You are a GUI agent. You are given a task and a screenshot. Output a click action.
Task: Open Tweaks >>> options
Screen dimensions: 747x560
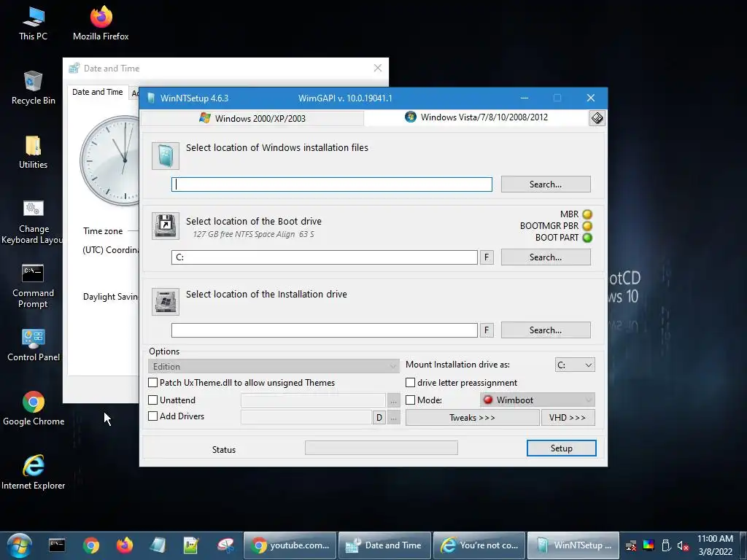click(472, 418)
